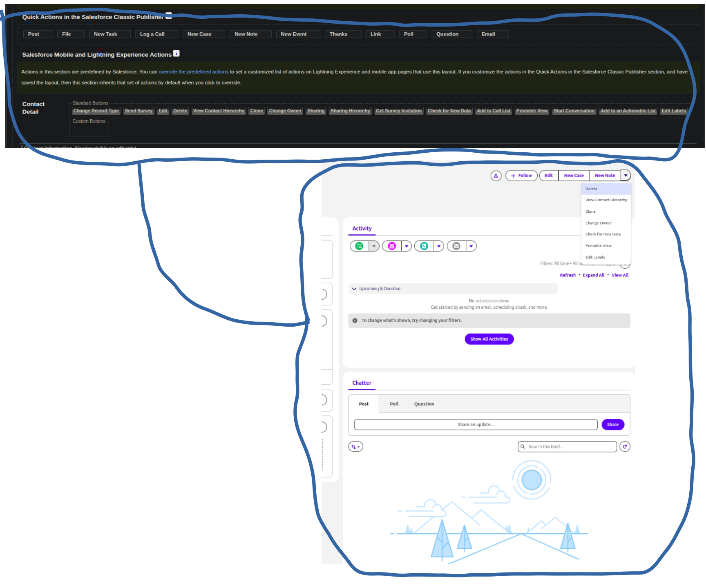Image resolution: width=706 pixels, height=588 pixels.
Task: Refresh the Chatter feed with circular arrow
Action: tap(625, 447)
